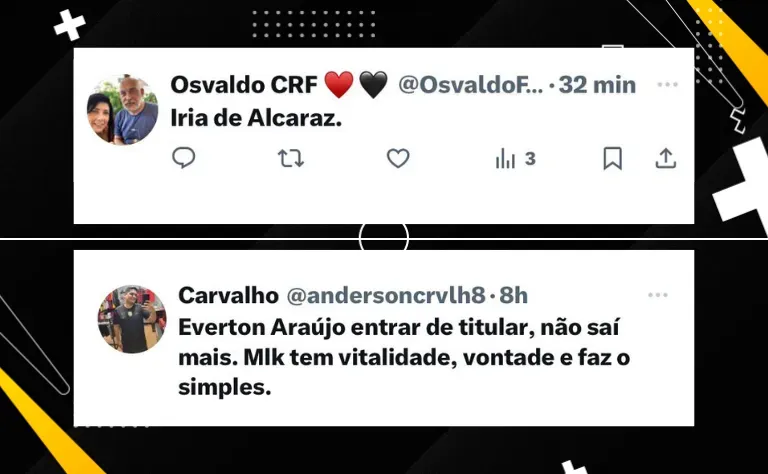The image size is (768, 474).
Task: Open more options on Osvaldo's tweet
Action: (667, 85)
